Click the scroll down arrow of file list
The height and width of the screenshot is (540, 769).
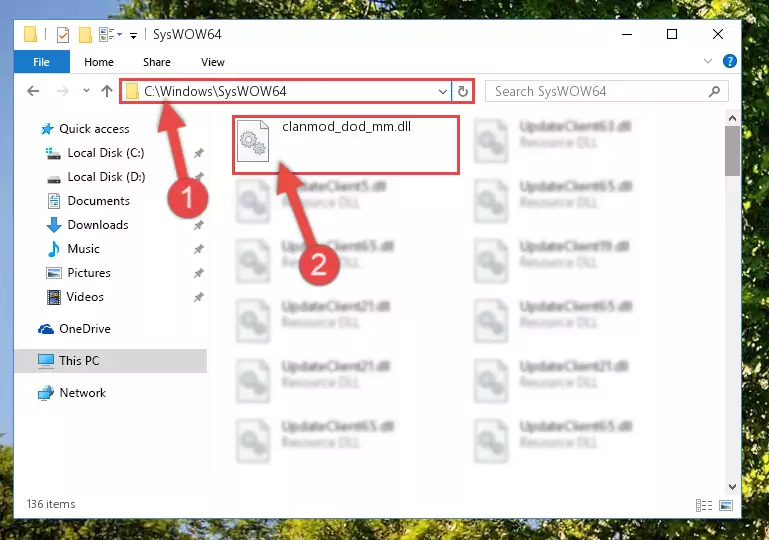click(x=732, y=487)
